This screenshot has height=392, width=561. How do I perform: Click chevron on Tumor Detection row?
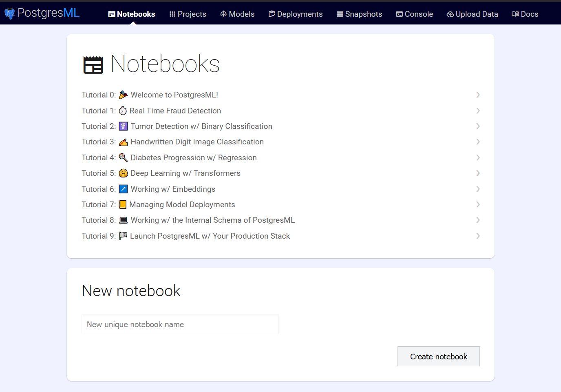tap(478, 126)
